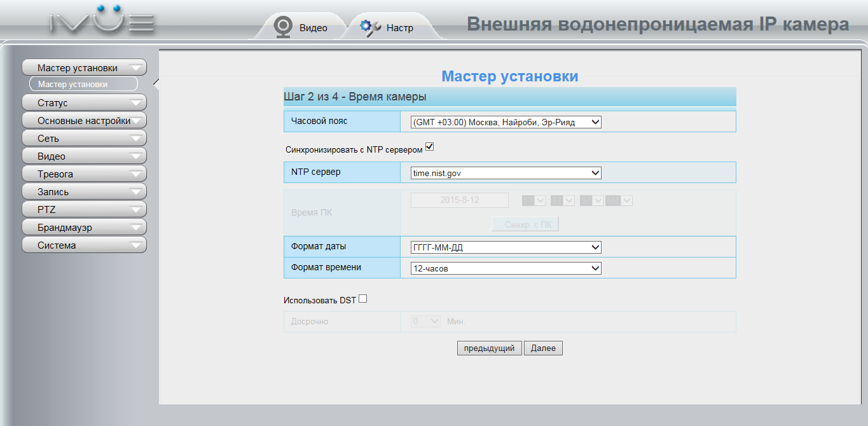Click the Досрочно label
The height and width of the screenshot is (426, 868).
[x=310, y=322]
